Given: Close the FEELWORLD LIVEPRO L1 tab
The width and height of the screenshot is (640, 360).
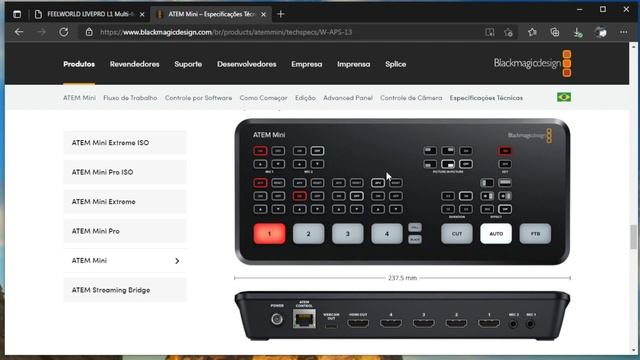Looking at the screenshot, I should (142, 14).
